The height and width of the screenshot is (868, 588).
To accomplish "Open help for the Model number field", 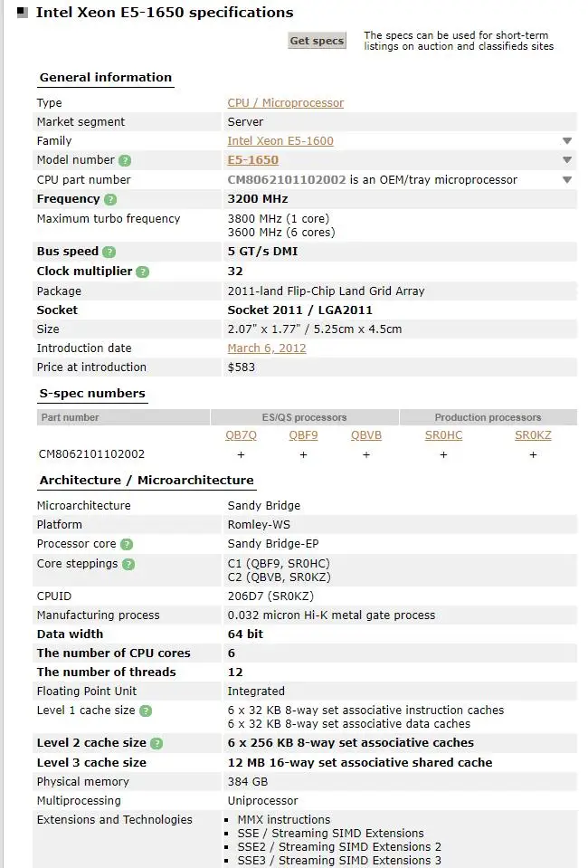I will tap(124, 161).
